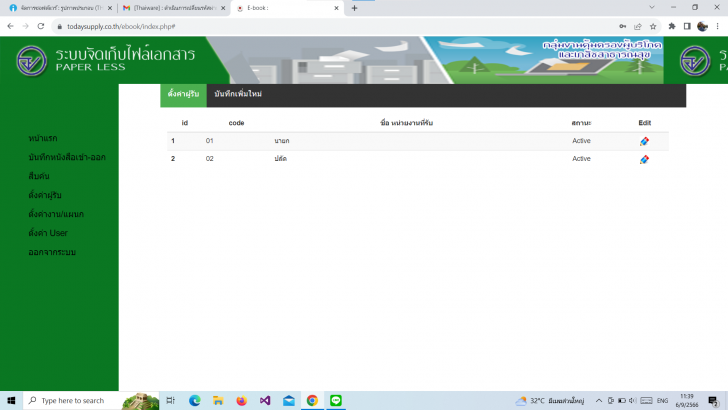Open บันทึกหนังสือเข้า-ออก in sidebar
This screenshot has height=410, width=728.
(67, 157)
